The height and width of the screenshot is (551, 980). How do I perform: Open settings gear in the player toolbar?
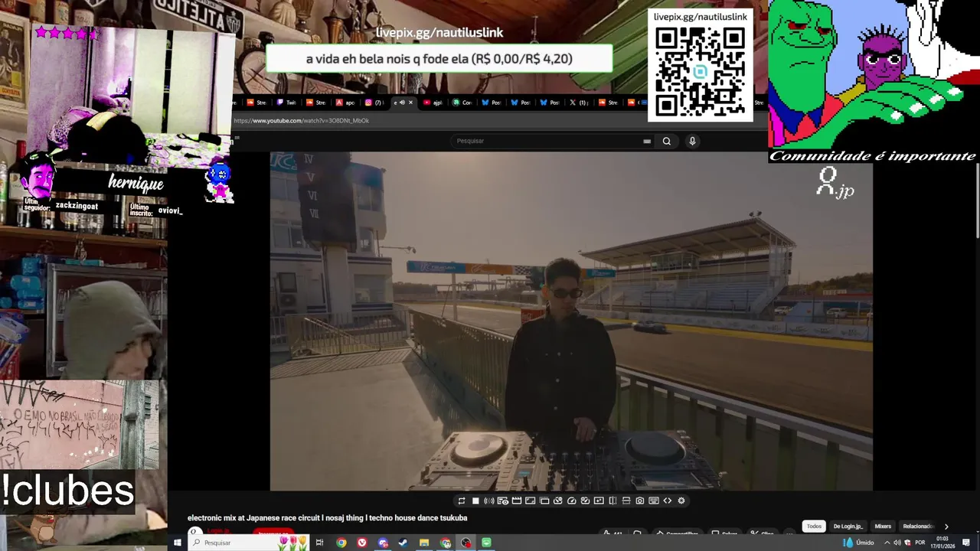pyautogui.click(x=681, y=500)
